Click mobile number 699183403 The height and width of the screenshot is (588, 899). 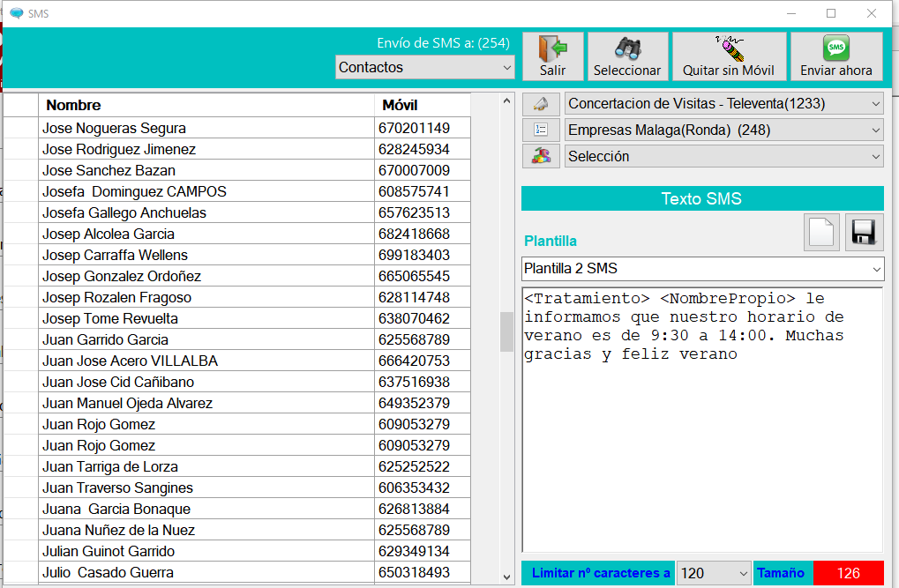coord(414,255)
